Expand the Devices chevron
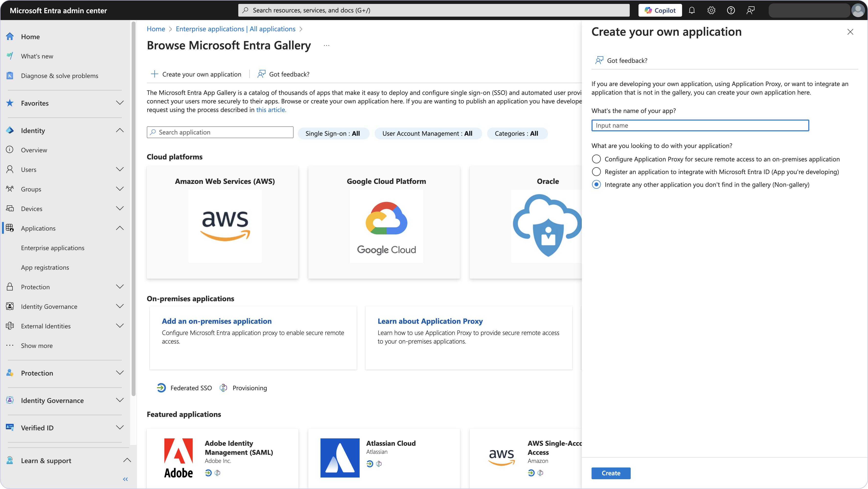 point(120,208)
